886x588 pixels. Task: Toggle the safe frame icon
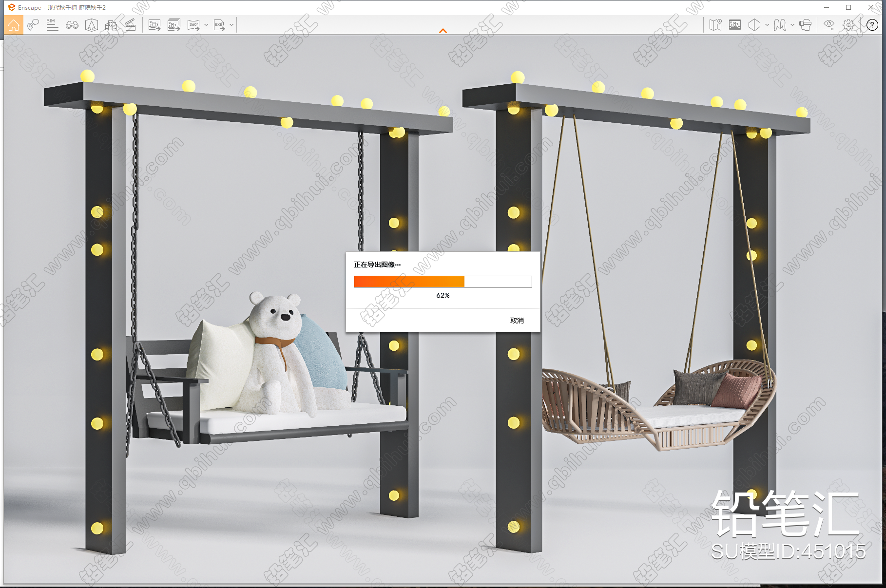(x=735, y=25)
